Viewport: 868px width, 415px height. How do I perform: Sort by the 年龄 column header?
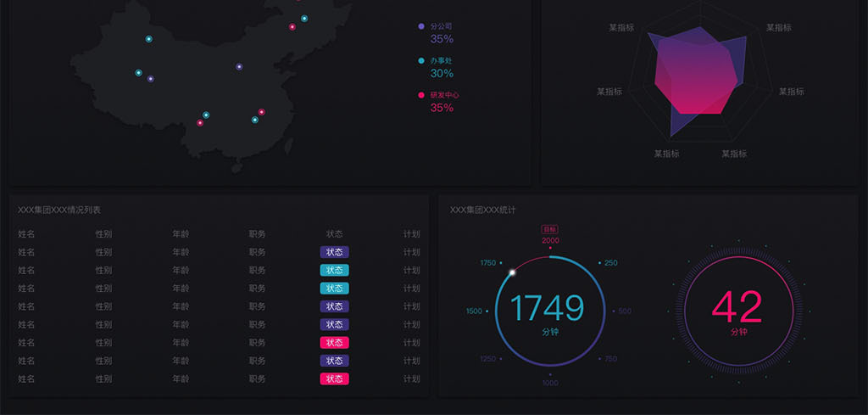point(181,234)
